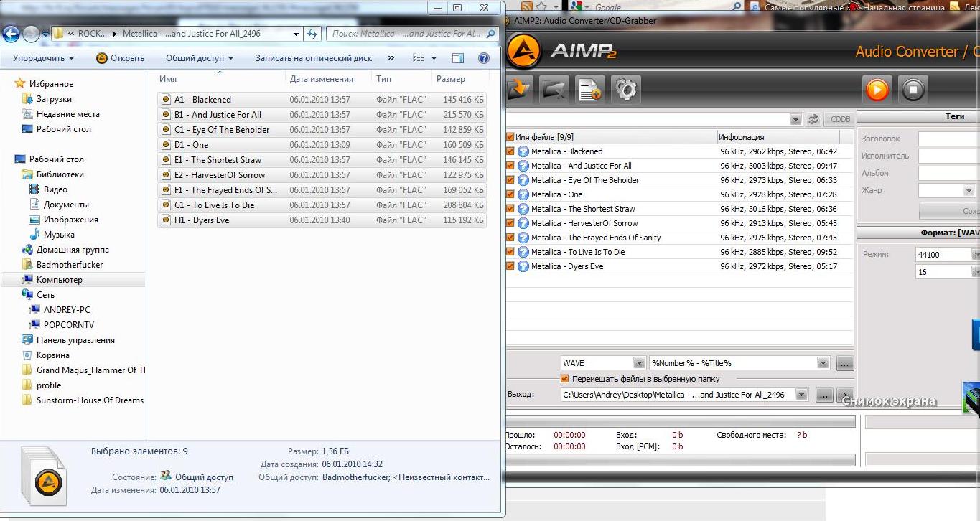Screen dimensions: 980x521
Task: Click the remove files folder icon in AIMP
Action: (554, 90)
